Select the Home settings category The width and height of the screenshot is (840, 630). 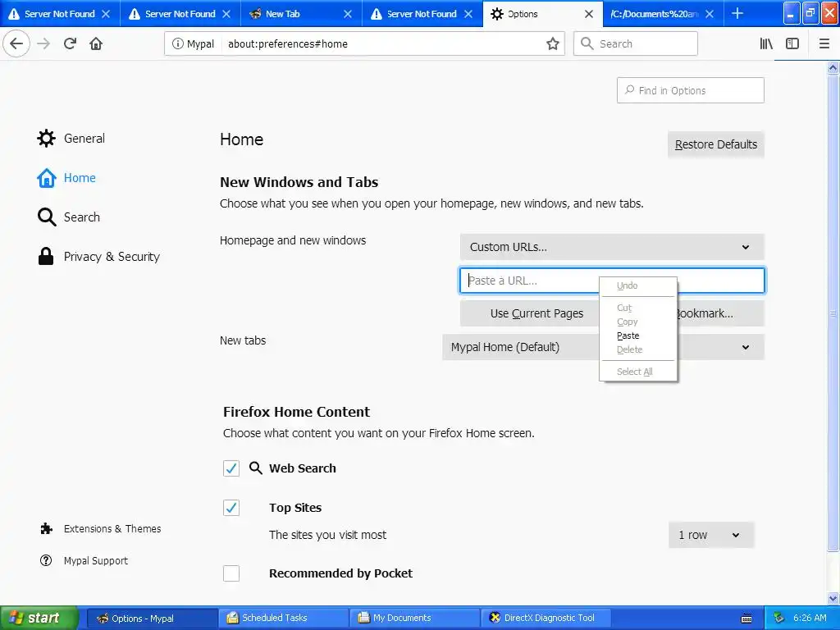[x=66, y=178]
